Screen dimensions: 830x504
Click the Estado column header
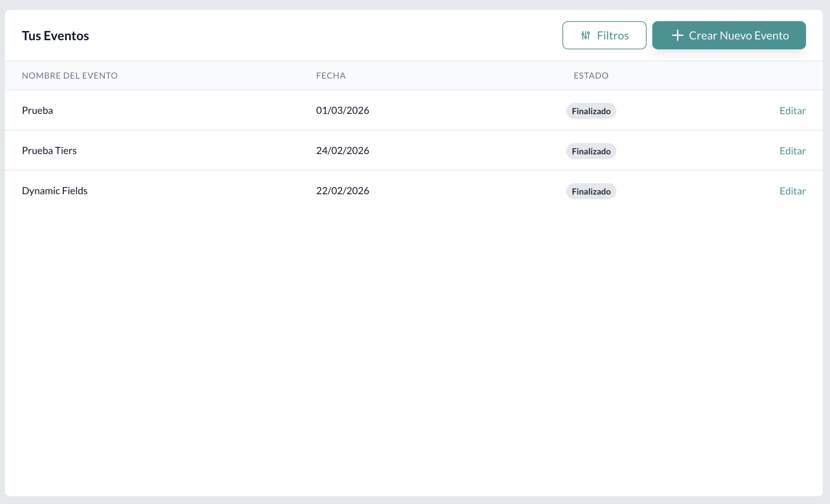click(591, 75)
